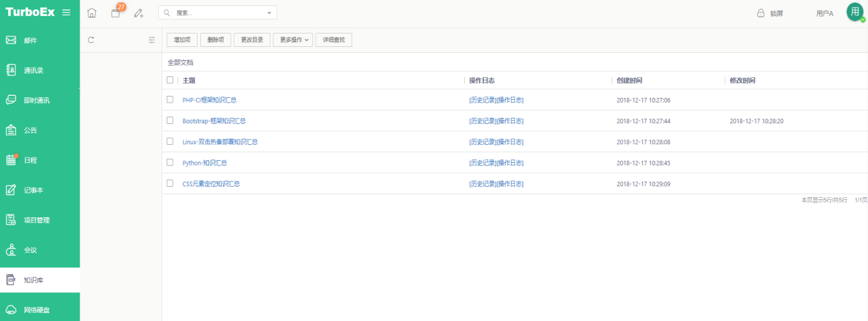Click the 项目管理 sidebar icon
This screenshot has height=321, width=868.
point(11,220)
